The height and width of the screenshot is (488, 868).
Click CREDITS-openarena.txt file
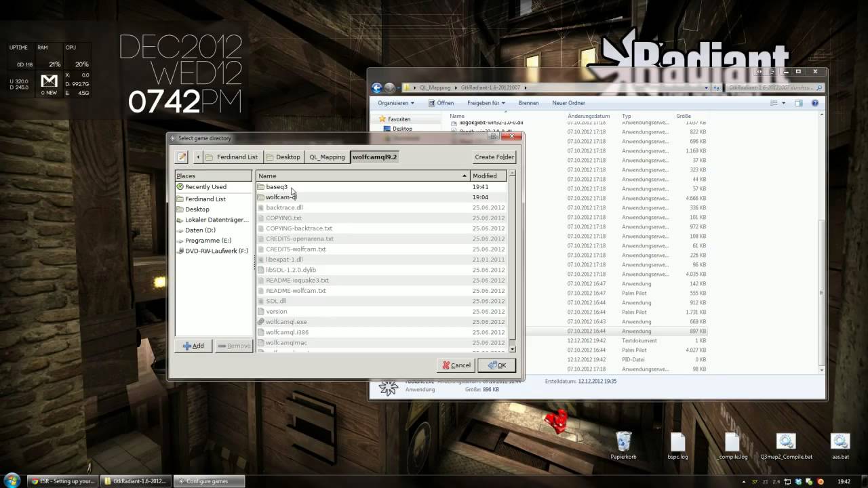(381, 239)
